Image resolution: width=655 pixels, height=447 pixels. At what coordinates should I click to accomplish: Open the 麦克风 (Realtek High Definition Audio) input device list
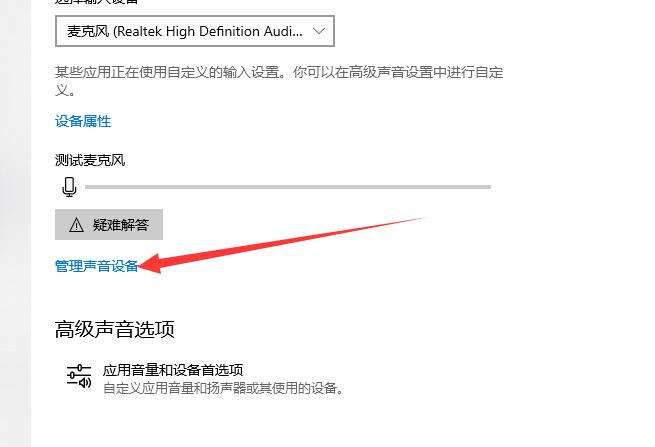(195, 31)
